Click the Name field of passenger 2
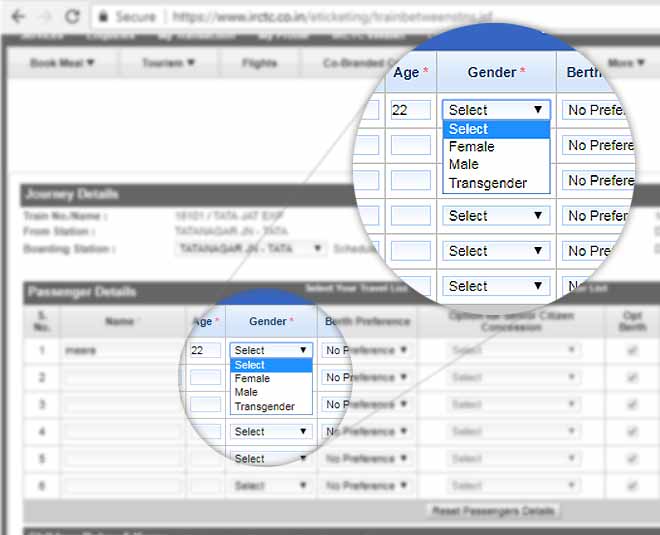The width and height of the screenshot is (660, 535). pos(122,377)
